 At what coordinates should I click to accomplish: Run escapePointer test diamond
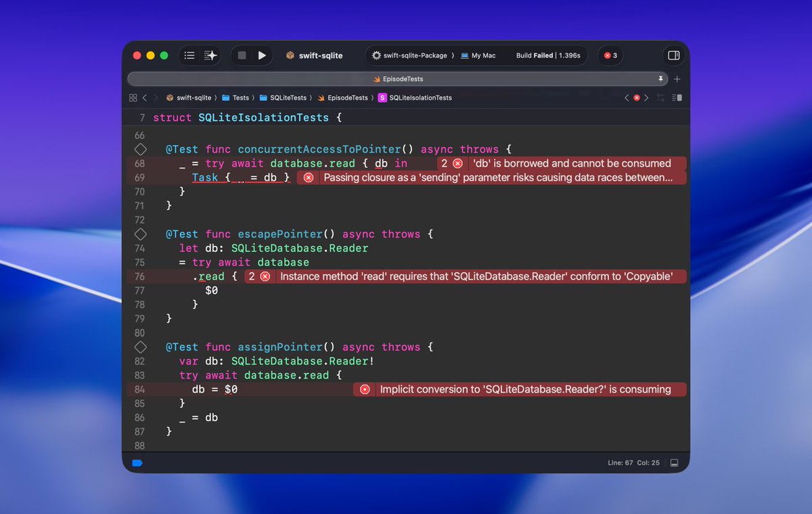(x=140, y=234)
